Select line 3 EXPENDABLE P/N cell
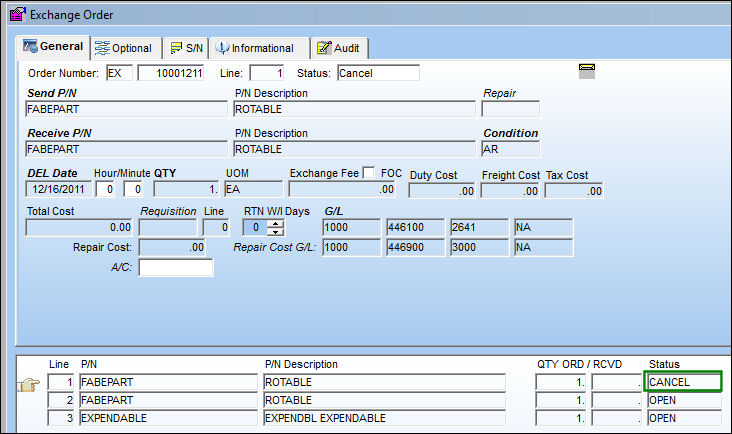Screen dimensions: 732x434 (x=169, y=418)
